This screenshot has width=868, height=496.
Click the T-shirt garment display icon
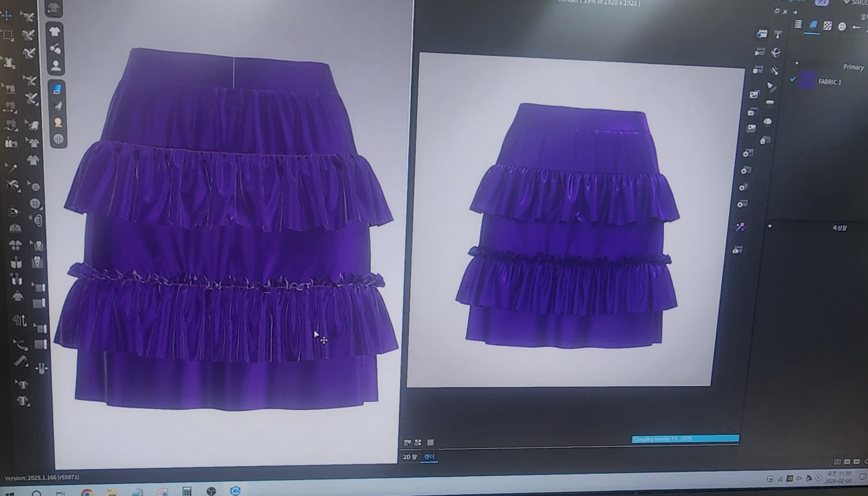[55, 31]
